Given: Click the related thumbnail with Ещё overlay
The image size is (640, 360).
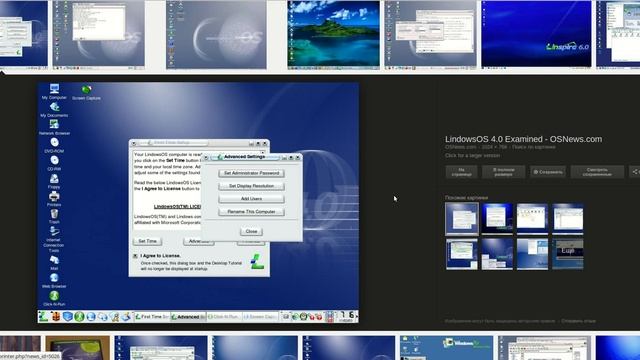Looking at the screenshot, I should (568, 254).
